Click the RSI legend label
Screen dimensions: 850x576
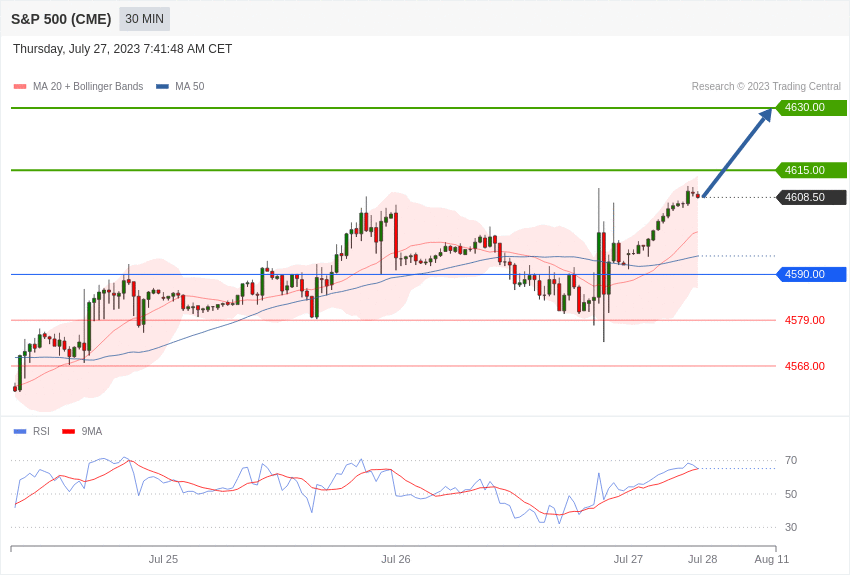(41, 432)
